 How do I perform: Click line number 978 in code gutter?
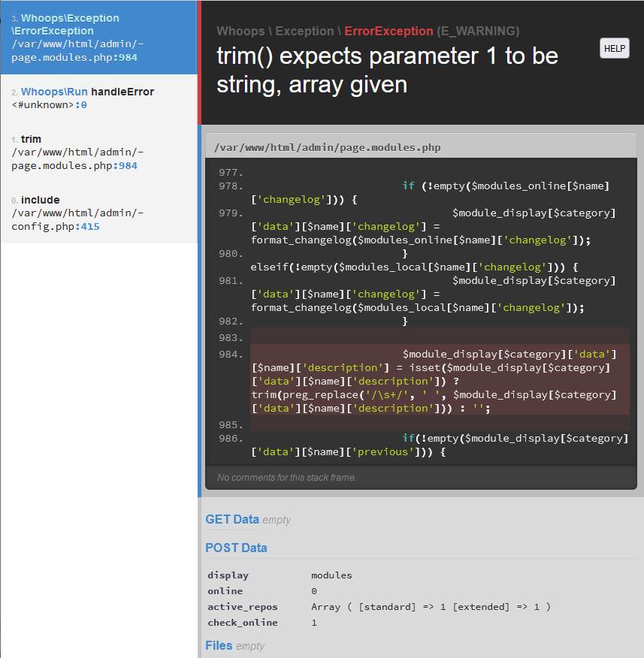(231, 186)
